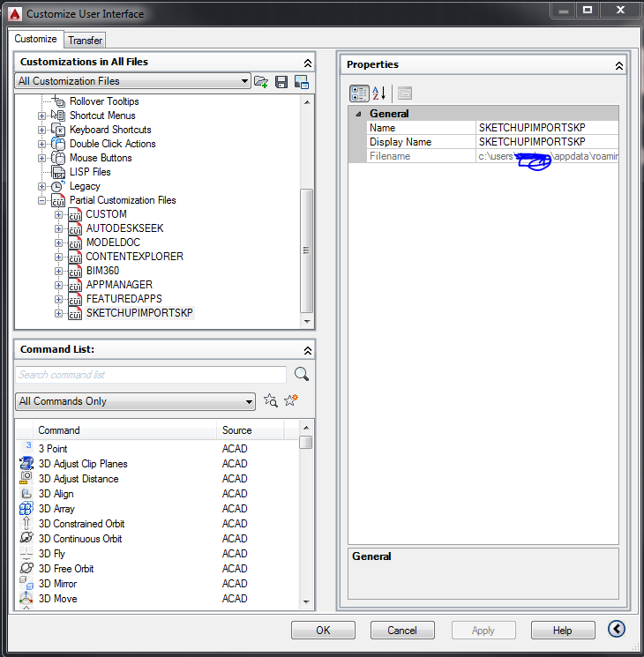Expand the Shortcut Menus node
This screenshot has width=644, height=657.
tap(41, 116)
